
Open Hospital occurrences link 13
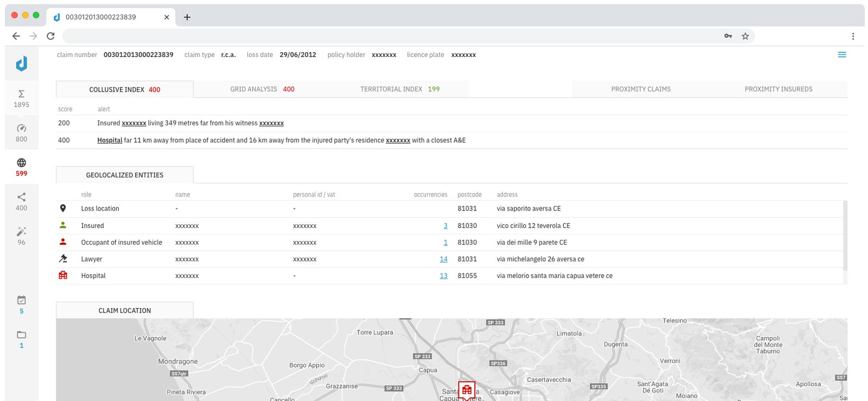pos(444,276)
